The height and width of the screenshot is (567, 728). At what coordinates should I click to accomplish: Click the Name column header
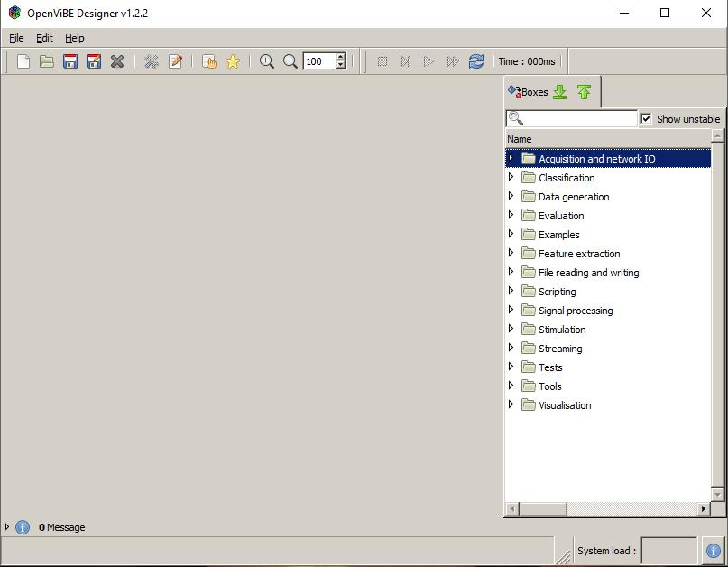[608, 139]
